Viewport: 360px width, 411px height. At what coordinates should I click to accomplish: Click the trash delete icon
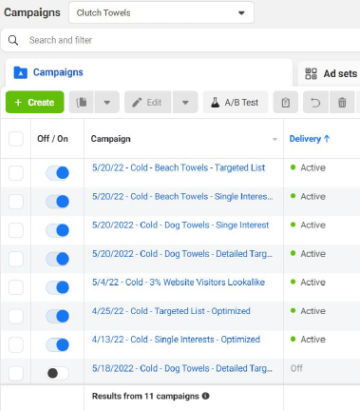[x=342, y=102]
